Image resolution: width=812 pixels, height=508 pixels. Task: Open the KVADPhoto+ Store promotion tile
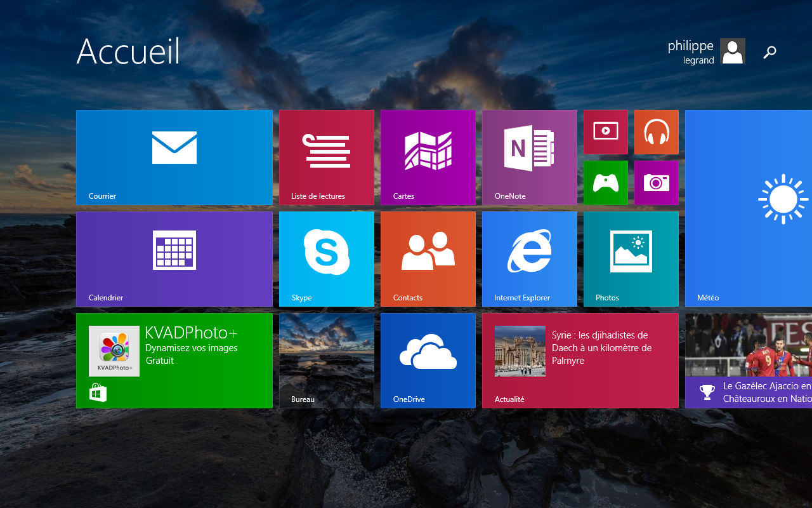point(174,361)
